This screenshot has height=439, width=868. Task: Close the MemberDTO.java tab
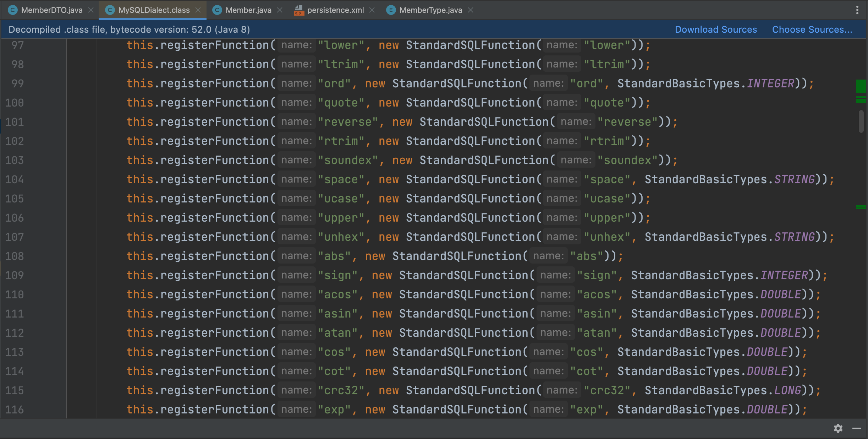(91, 10)
